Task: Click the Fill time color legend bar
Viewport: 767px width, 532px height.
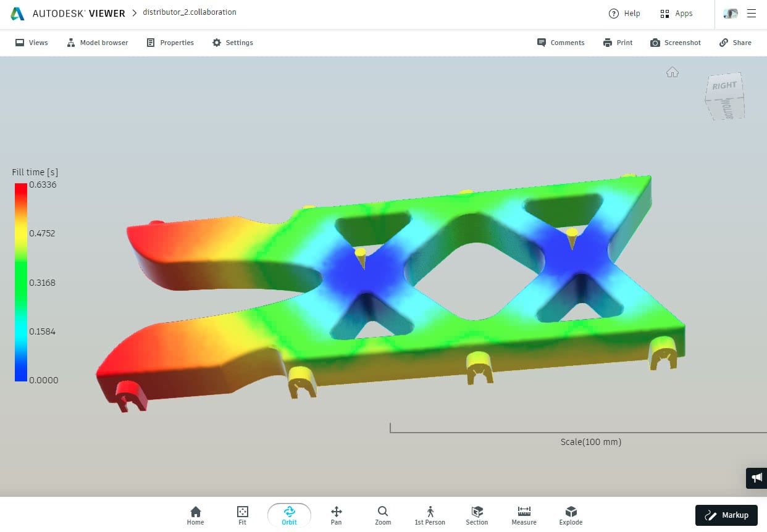Action: 21,282
